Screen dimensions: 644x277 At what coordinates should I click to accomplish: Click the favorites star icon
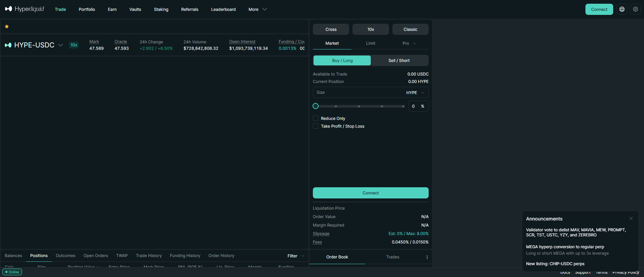point(7,26)
